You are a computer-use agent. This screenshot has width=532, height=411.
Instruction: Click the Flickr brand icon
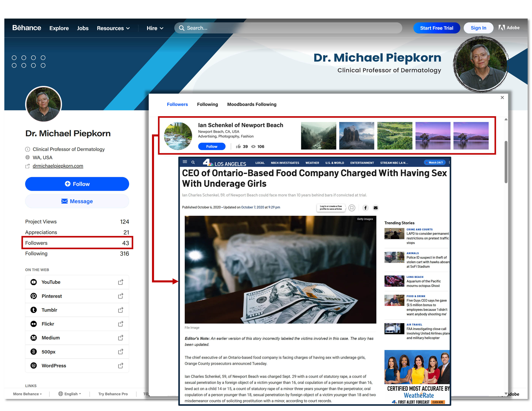click(34, 324)
